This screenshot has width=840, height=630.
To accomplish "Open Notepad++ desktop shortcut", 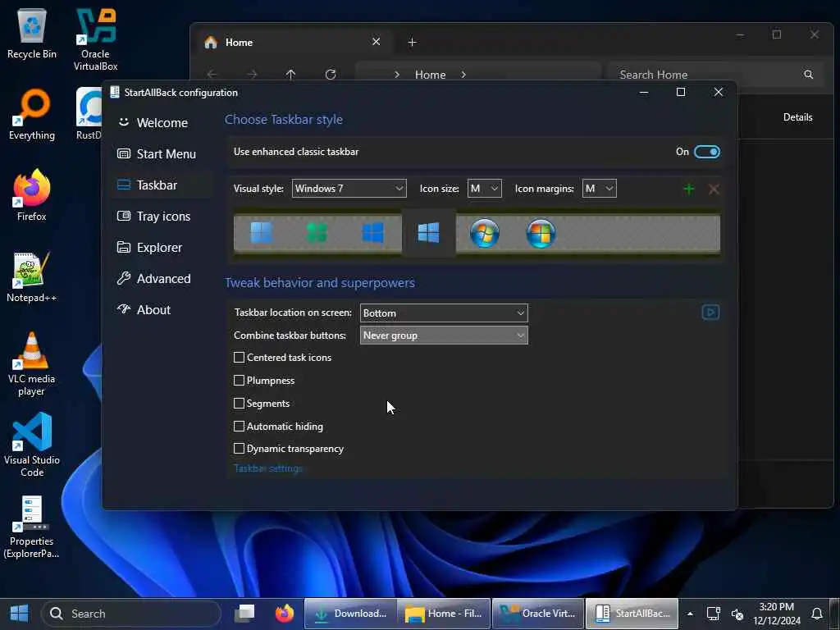I will click(32, 277).
